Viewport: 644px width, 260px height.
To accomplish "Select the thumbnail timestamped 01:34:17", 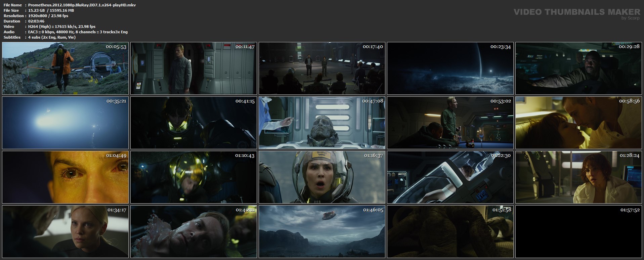I will point(65,232).
